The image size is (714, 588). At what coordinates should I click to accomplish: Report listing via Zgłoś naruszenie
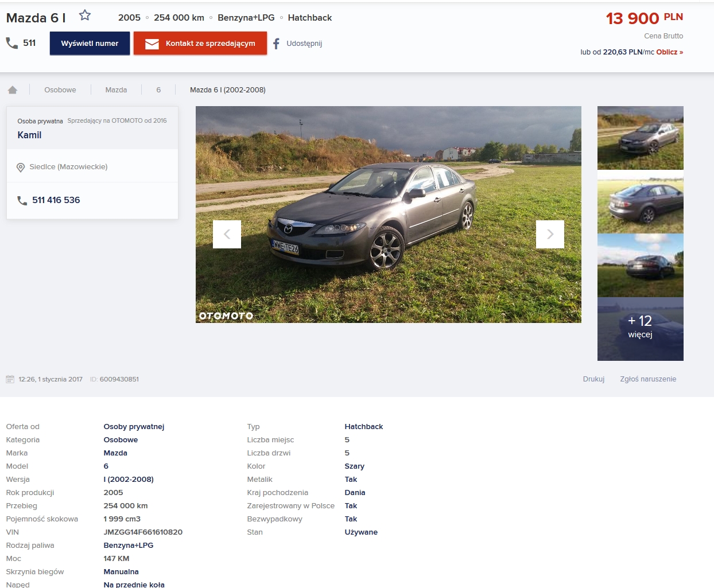coord(648,379)
